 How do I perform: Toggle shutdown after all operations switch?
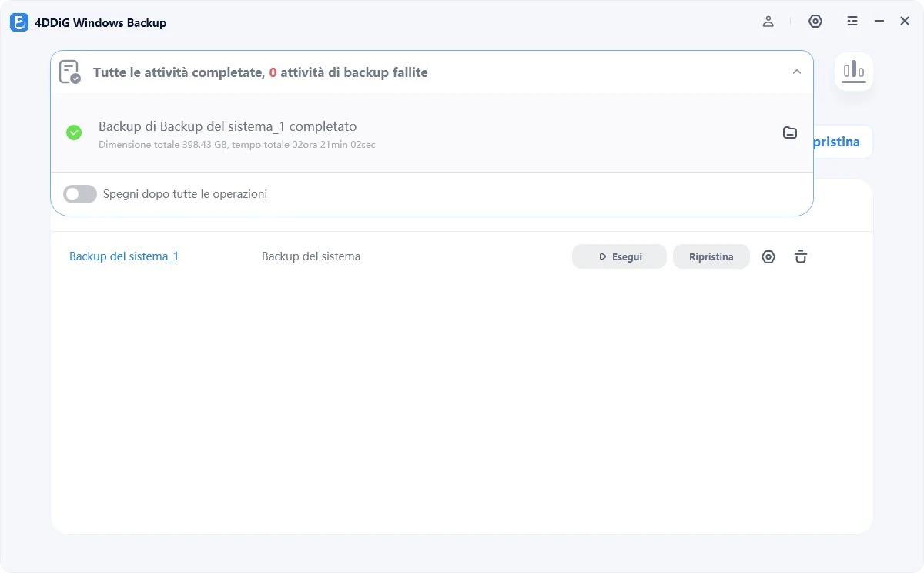79,193
